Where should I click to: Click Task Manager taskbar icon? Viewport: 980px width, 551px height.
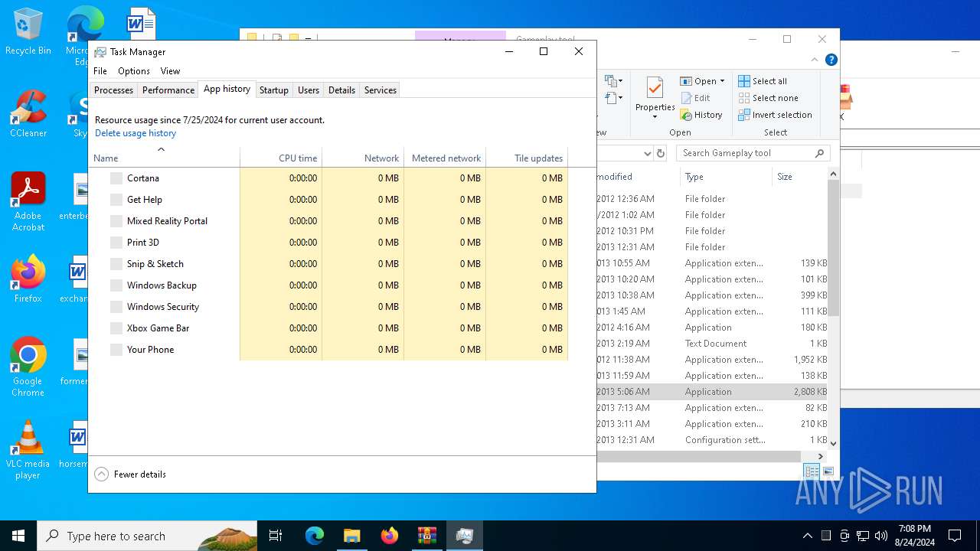click(x=464, y=536)
